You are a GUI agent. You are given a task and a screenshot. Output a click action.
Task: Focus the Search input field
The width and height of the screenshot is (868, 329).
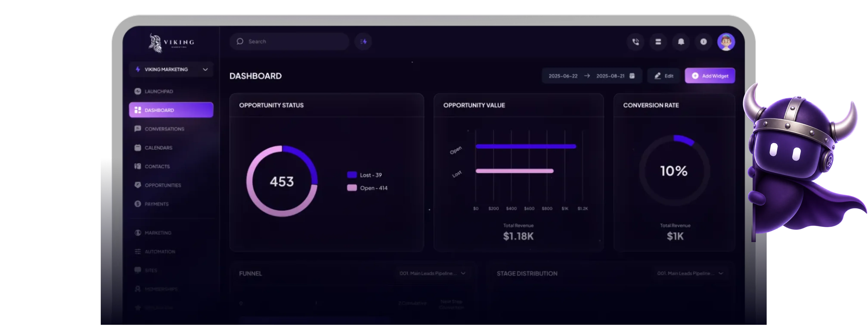click(x=289, y=42)
